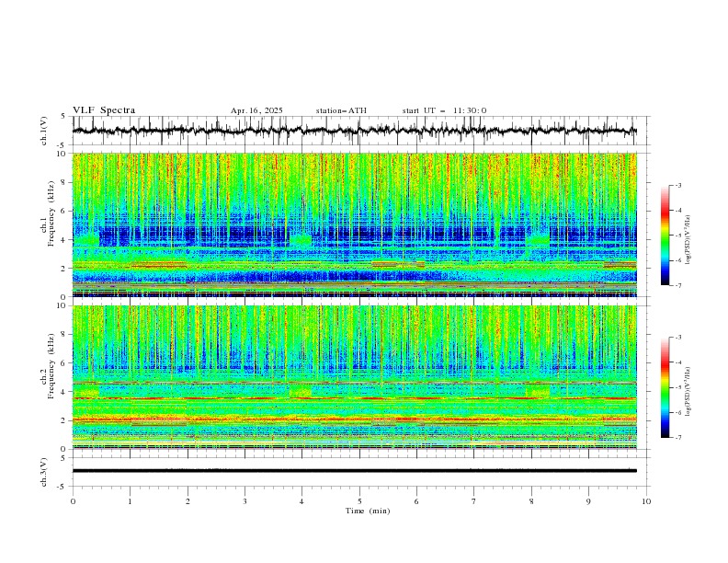This screenshot has width=728, height=563.
Task: Click the log(PSD) label next to the ch.1 color bar
Action: point(688,240)
